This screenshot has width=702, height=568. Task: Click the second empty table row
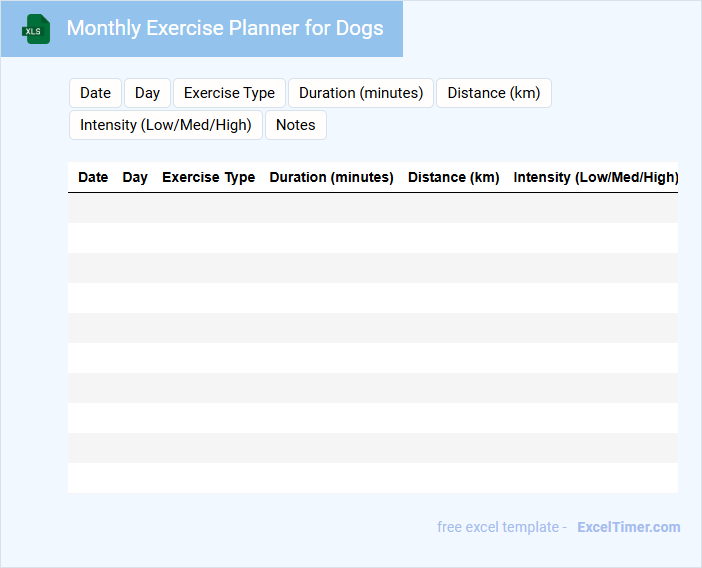[372, 238]
